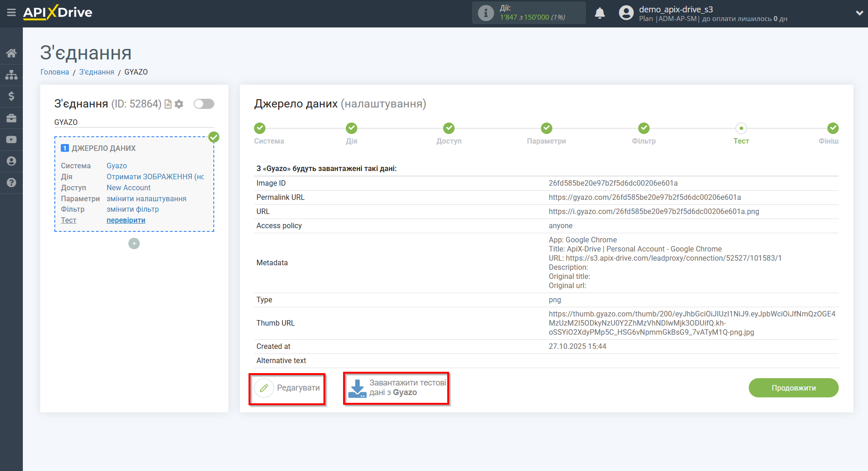The height and width of the screenshot is (471, 868).
Task: Open the billing dollar icon in the sidebar
Action: point(11,96)
